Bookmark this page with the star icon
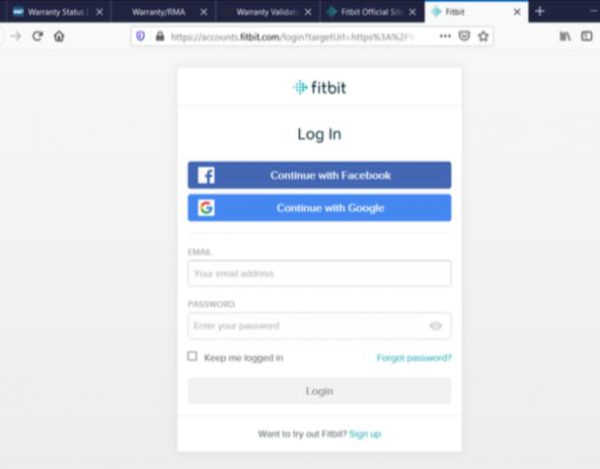 483,36
